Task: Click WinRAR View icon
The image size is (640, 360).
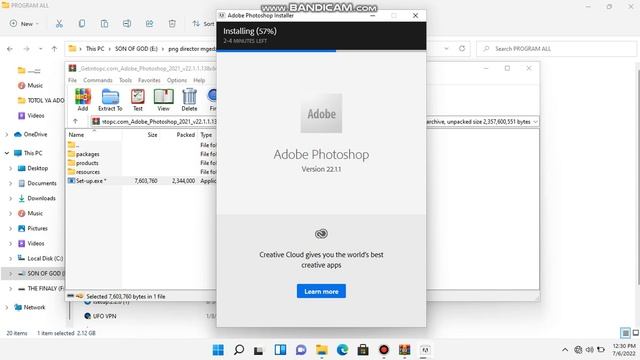Action: [163, 100]
